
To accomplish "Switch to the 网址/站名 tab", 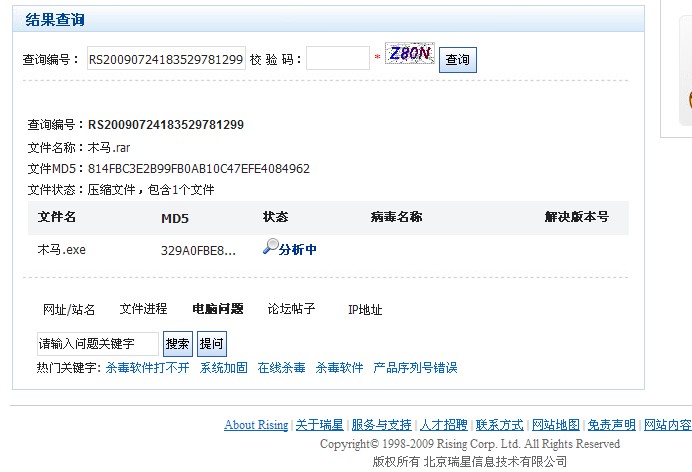I will (69, 309).
